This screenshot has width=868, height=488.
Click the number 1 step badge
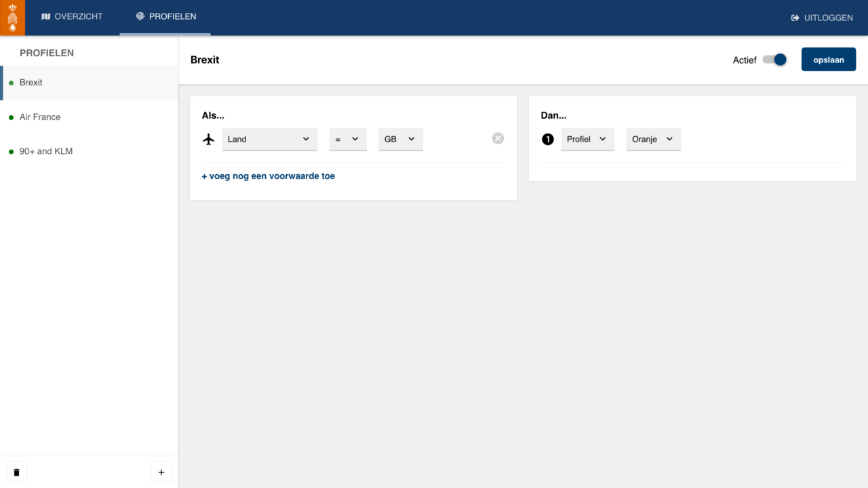(x=548, y=139)
